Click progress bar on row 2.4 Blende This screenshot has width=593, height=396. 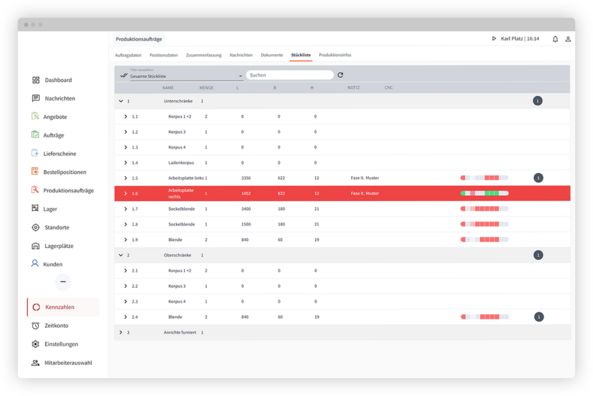tap(484, 317)
